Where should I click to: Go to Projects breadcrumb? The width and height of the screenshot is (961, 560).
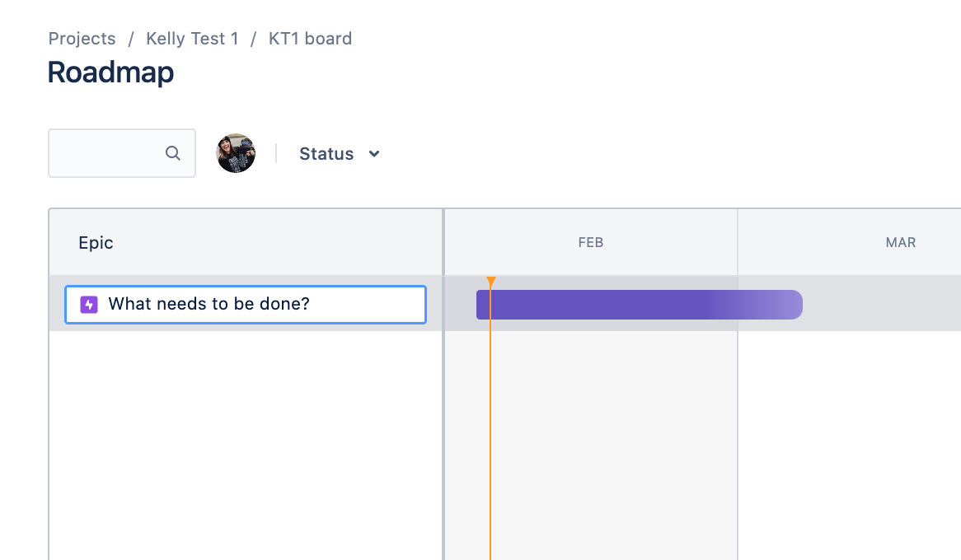[x=82, y=39]
